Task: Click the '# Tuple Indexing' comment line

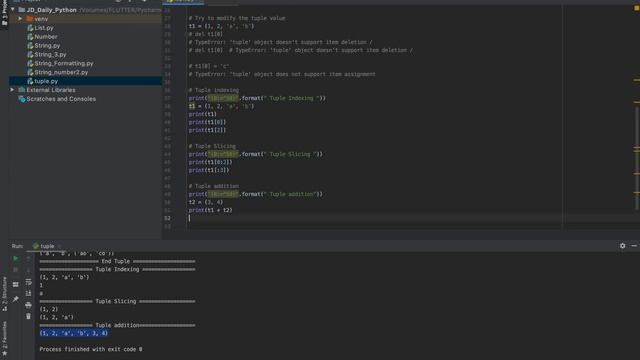Action: point(214,90)
